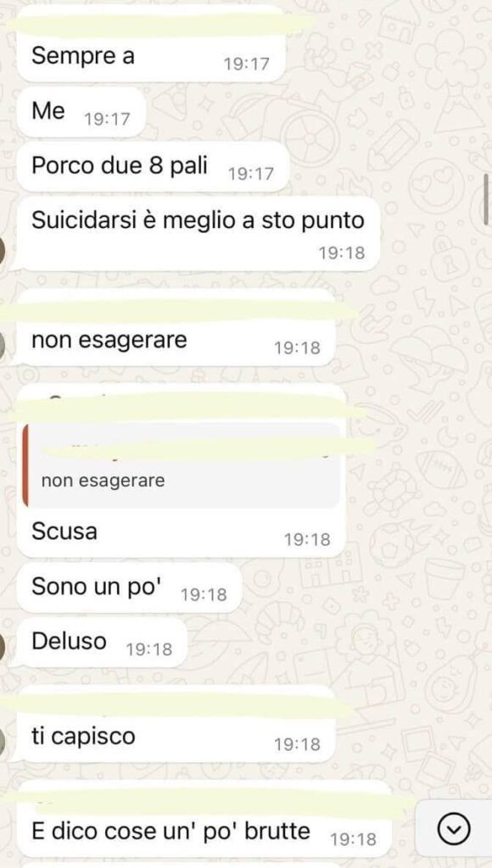Select the "Porco due 8 pali" message
This screenshot has width=492, height=868.
coord(153,167)
